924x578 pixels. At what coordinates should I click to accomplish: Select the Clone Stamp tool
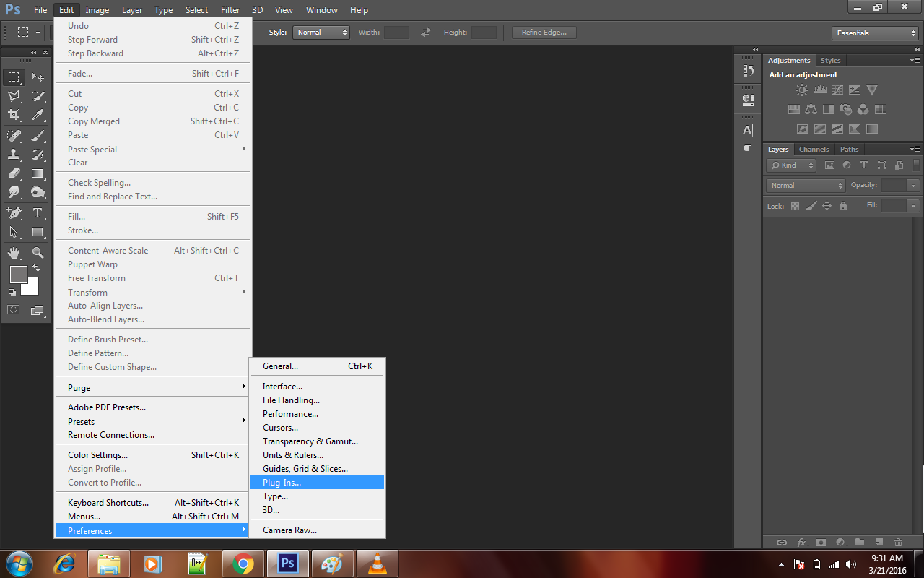[x=14, y=155]
